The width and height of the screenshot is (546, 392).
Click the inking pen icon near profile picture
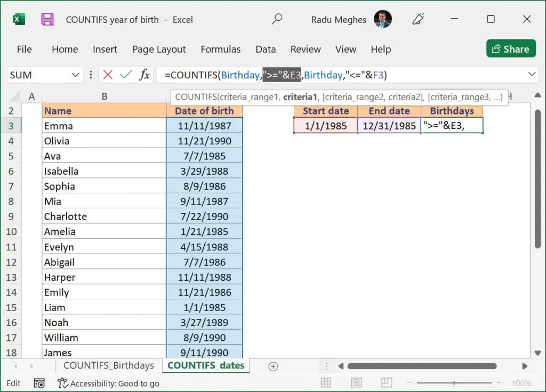click(418, 19)
